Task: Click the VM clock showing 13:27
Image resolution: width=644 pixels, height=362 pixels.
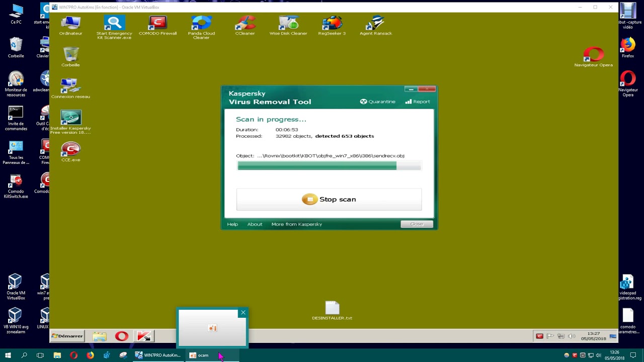Action: point(594,336)
